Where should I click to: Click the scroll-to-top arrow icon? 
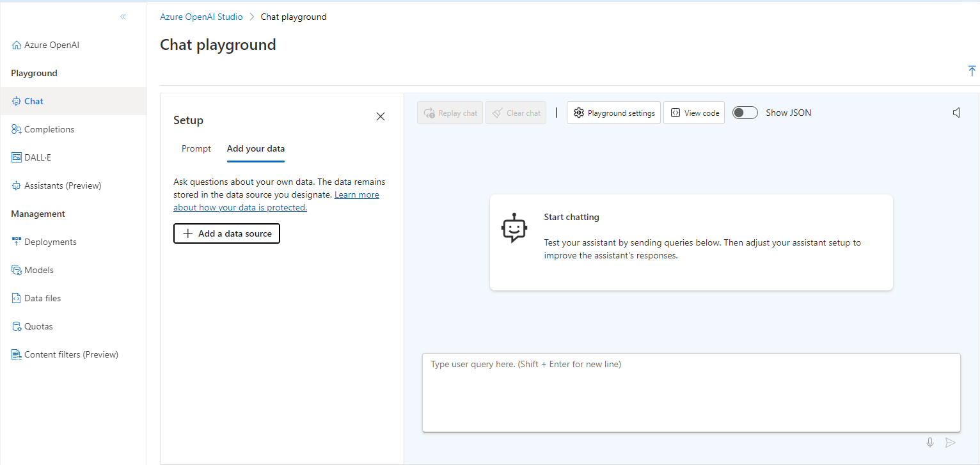pos(972,71)
